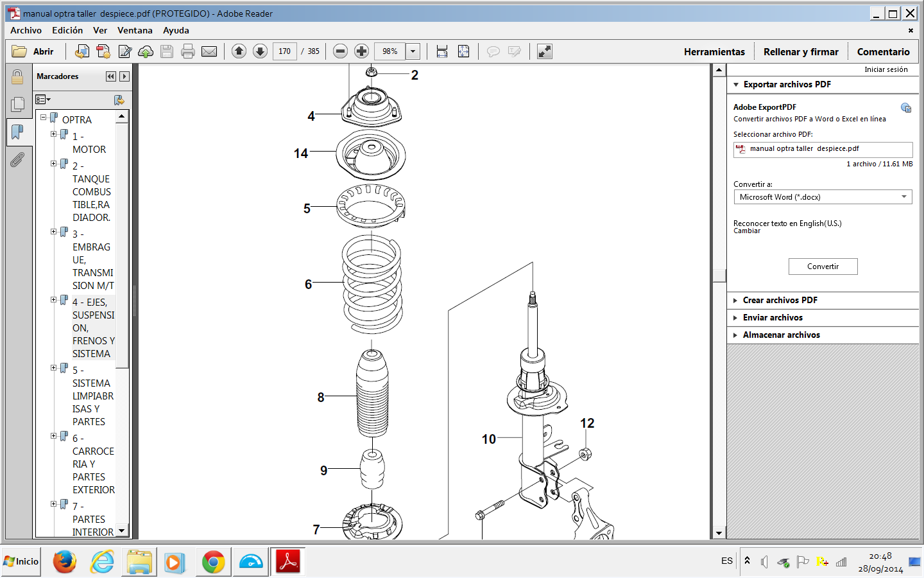Open the Herramientas pane

pyautogui.click(x=714, y=52)
